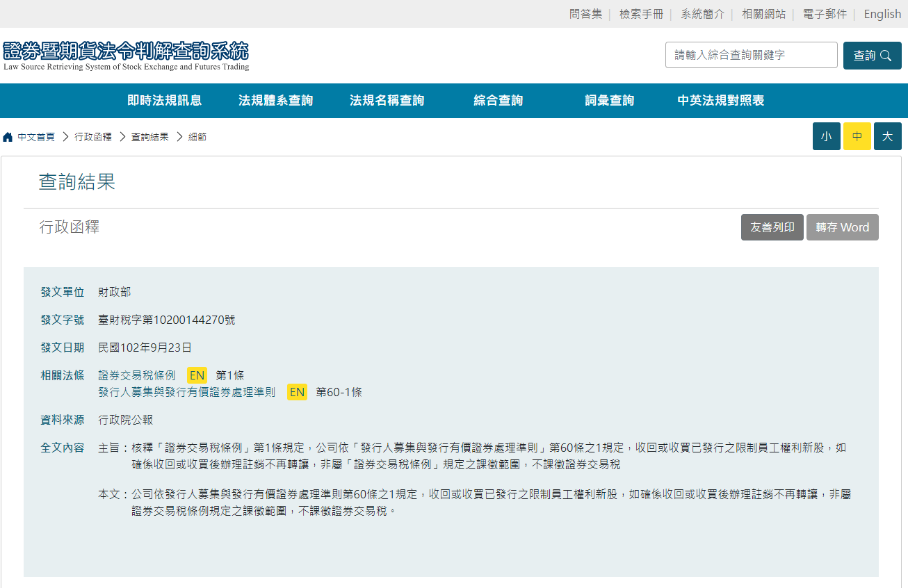Set font size to medium (中)

[x=857, y=136]
